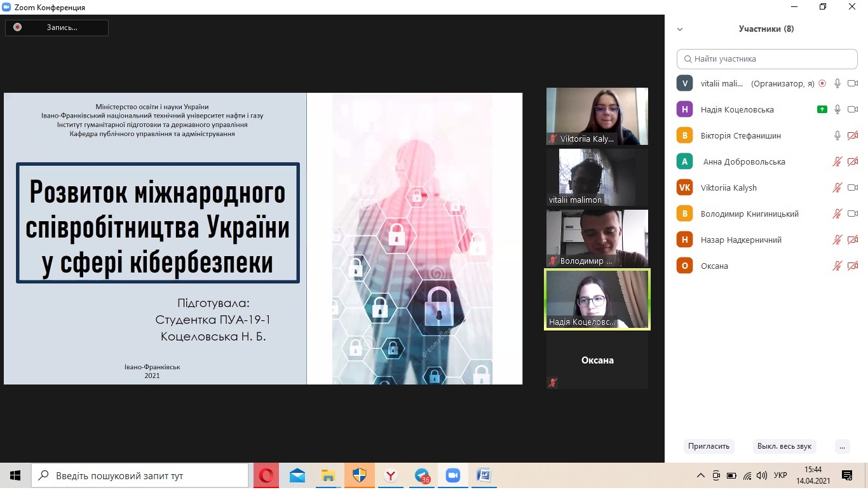868x490 pixels.
Task: Show hidden system tray icons
Action: [701, 475]
